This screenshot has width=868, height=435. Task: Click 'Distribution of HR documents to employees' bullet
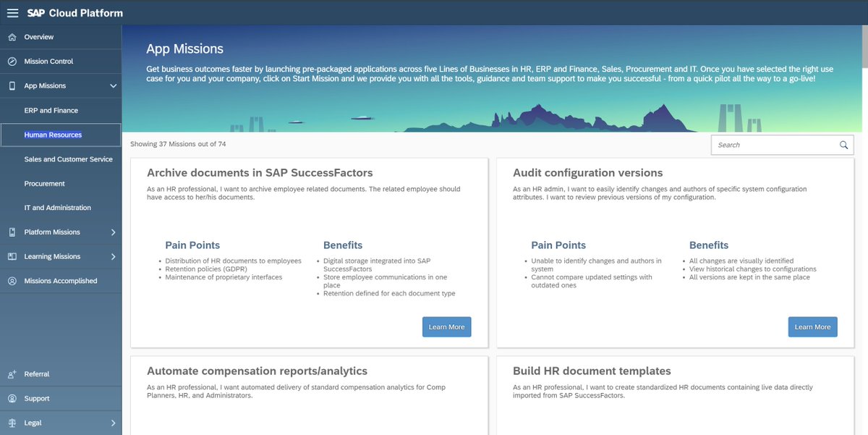pos(233,261)
